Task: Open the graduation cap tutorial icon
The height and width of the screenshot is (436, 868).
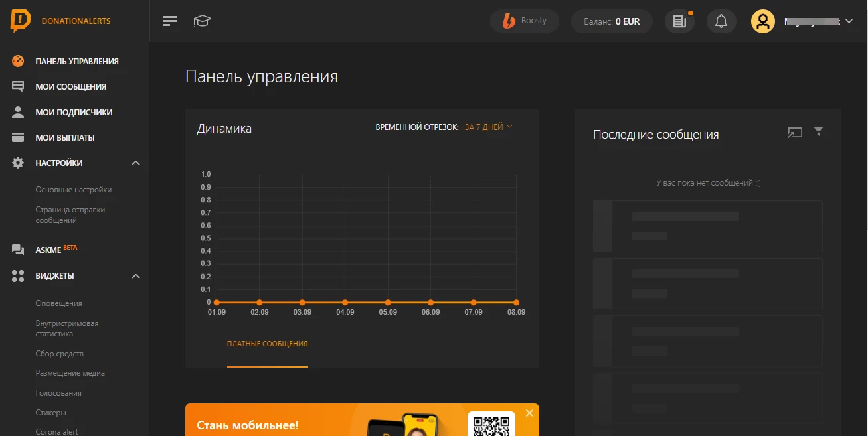Action: click(202, 21)
